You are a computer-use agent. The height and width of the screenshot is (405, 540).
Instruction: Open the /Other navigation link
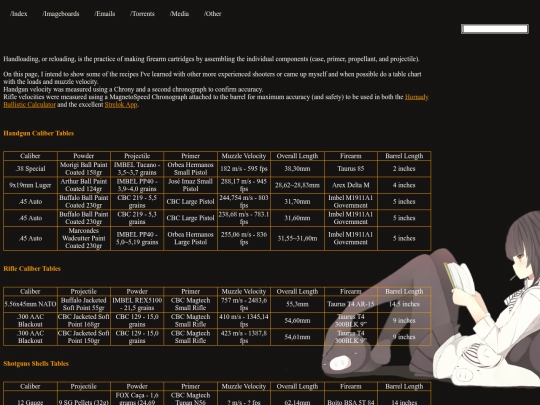[212, 14]
